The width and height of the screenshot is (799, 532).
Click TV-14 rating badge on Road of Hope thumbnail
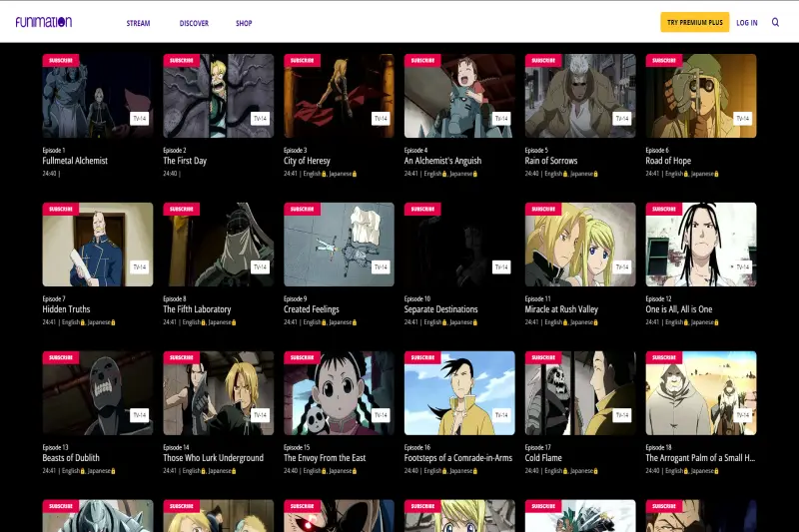click(743, 118)
